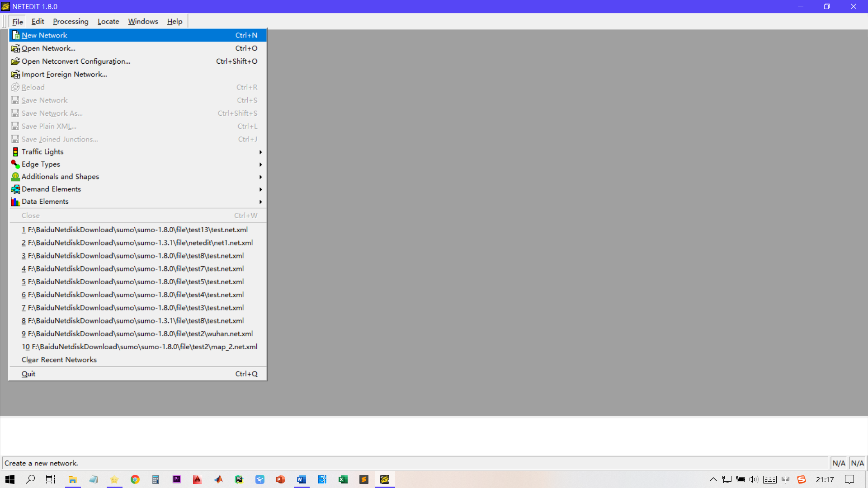Viewport: 868px width, 488px height.
Task: Click the New Network document icon
Action: point(15,35)
